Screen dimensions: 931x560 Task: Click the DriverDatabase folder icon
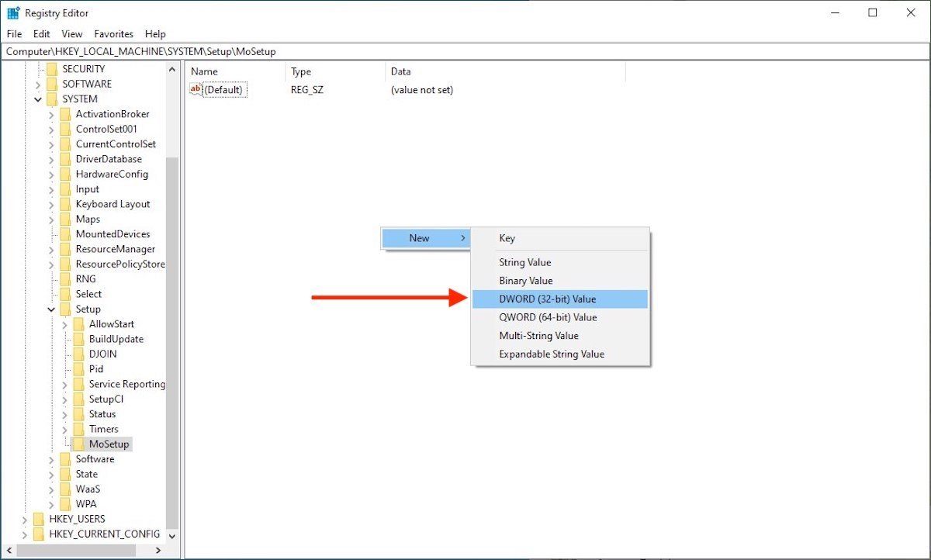(65, 159)
